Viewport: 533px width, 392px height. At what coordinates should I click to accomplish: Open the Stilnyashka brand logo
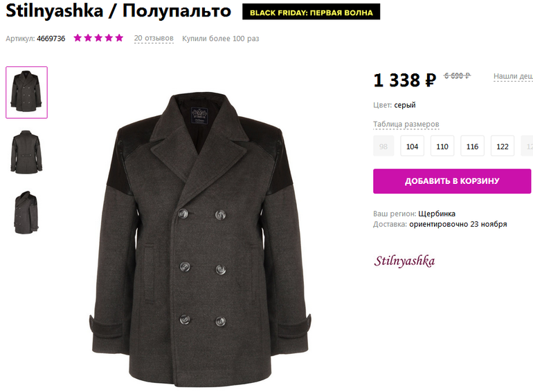404,261
